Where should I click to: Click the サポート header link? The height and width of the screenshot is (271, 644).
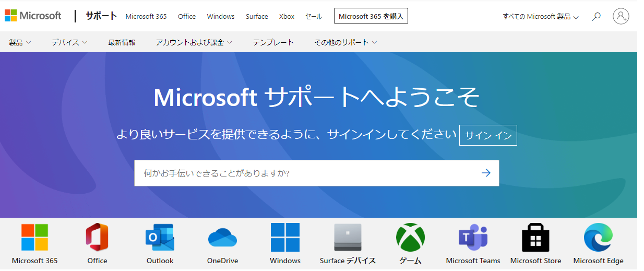point(101,16)
